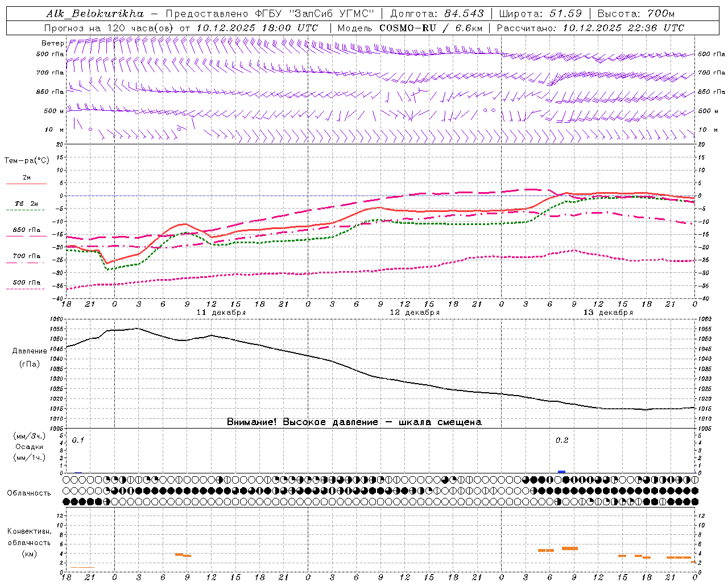The width and height of the screenshot is (728, 582).
Task: Click the Тем-ра(°C) temperature axis title
Action: (x=27, y=161)
